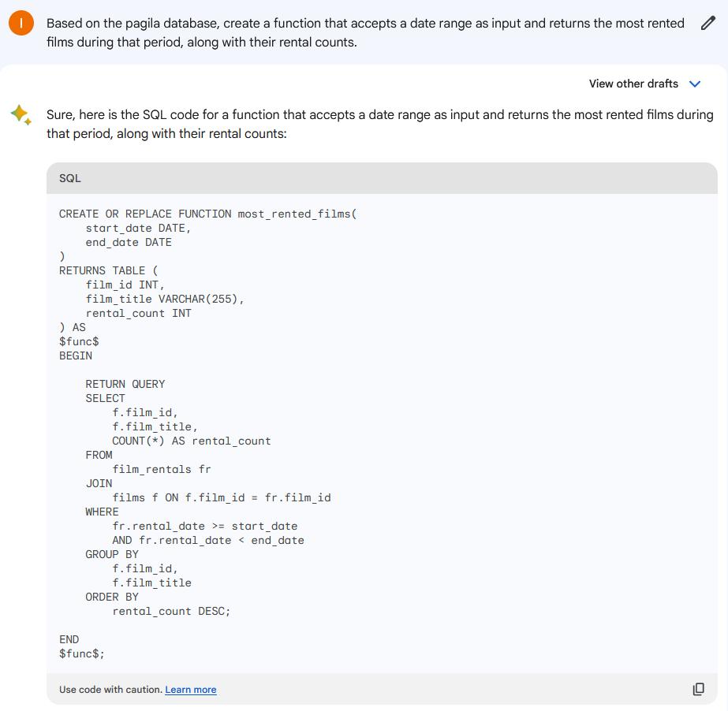728x711 pixels.
Task: Select the SQL language label
Action: pos(69,178)
